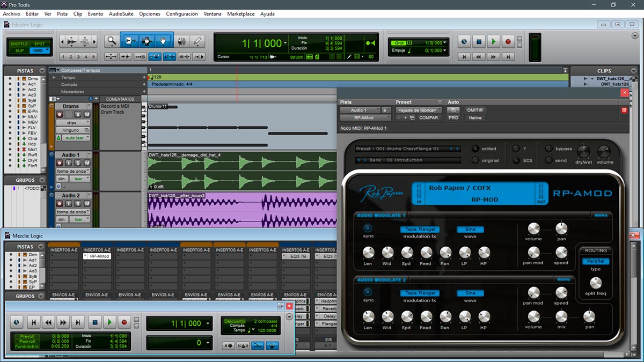Open Clips list menu dropdown
The height and width of the screenshot is (362, 644).
635,71
